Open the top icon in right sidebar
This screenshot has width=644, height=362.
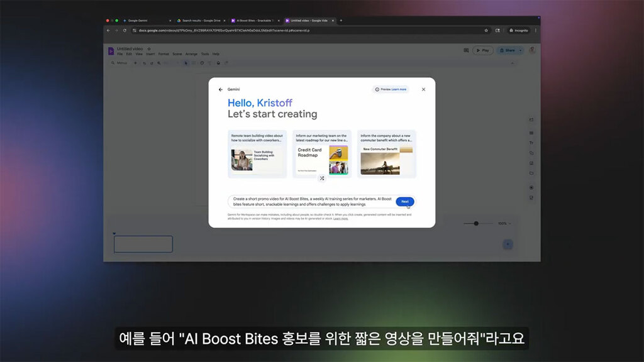[531, 120]
